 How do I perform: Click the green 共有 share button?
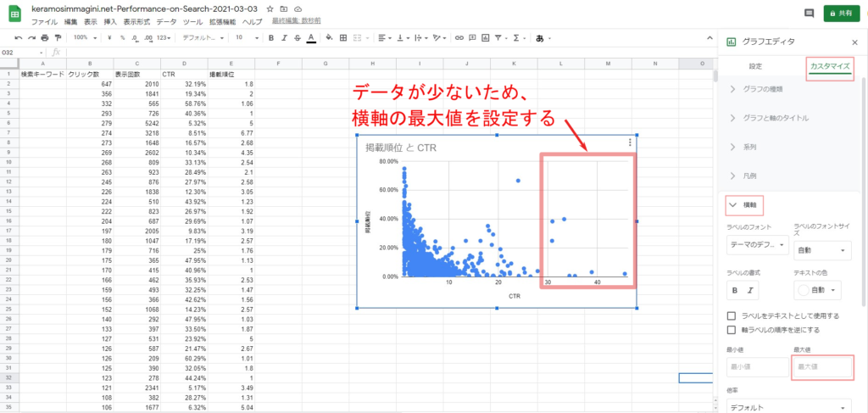[841, 14]
